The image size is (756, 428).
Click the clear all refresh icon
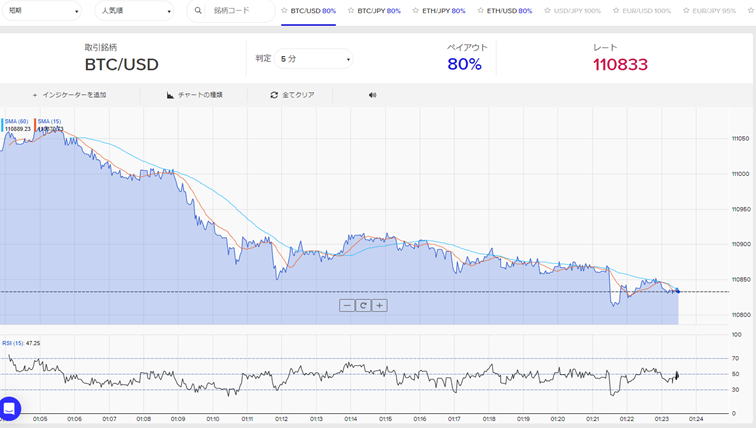tap(274, 95)
